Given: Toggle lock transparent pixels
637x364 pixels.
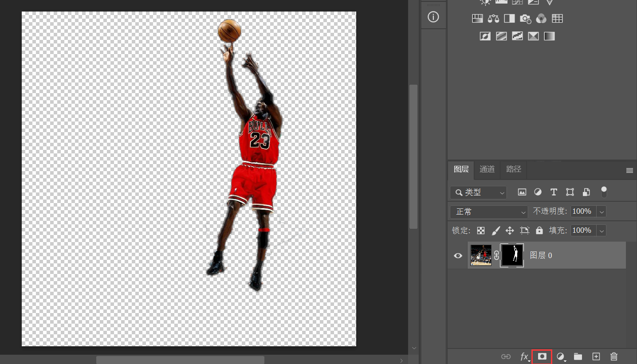Looking at the screenshot, I should (481, 231).
